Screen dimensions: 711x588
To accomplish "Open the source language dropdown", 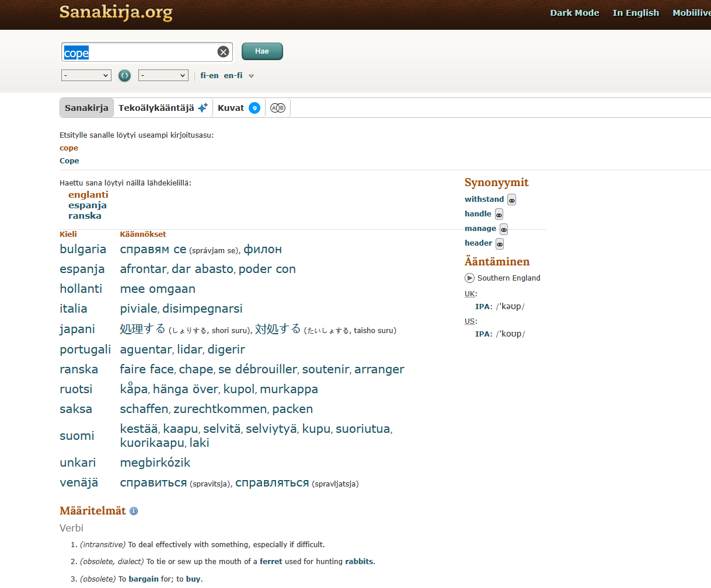I will (86, 75).
